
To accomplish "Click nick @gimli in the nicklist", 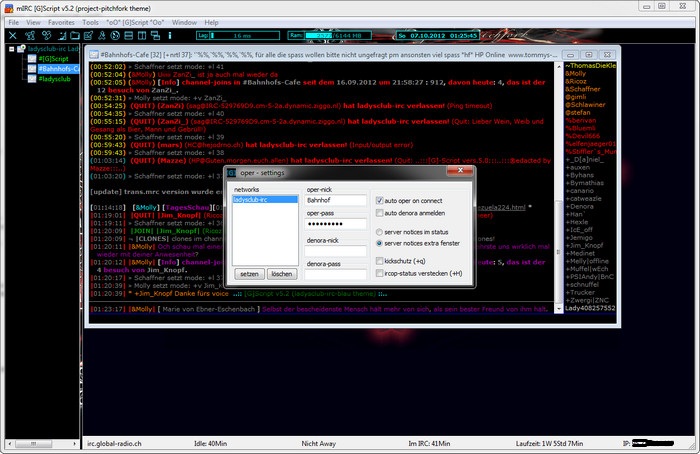I will 575,97.
